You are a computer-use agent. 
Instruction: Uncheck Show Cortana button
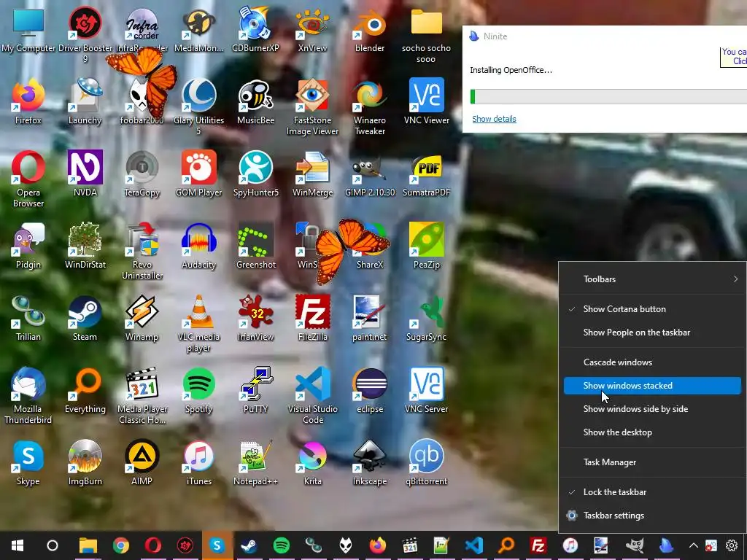click(652, 309)
